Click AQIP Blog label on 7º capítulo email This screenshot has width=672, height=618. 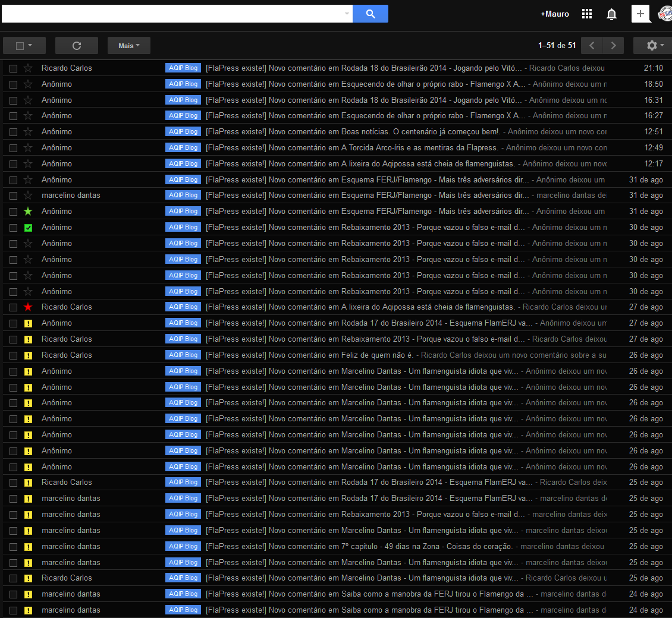point(183,546)
